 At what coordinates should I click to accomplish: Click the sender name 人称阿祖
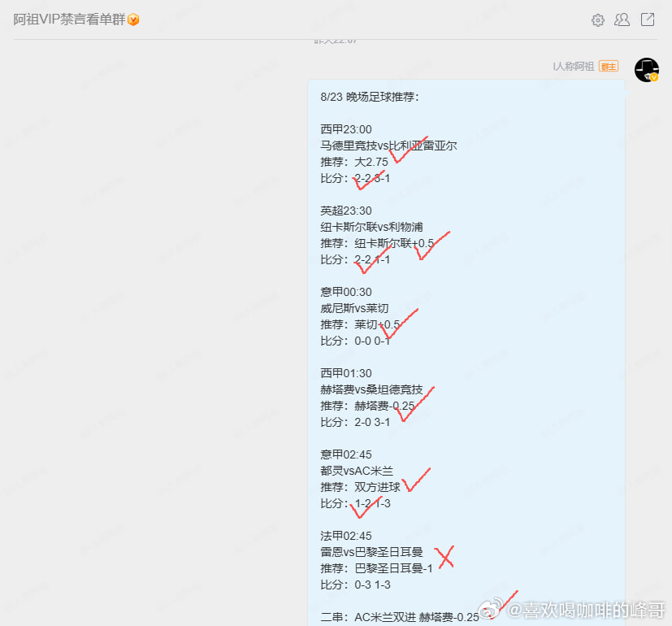pyautogui.click(x=574, y=66)
